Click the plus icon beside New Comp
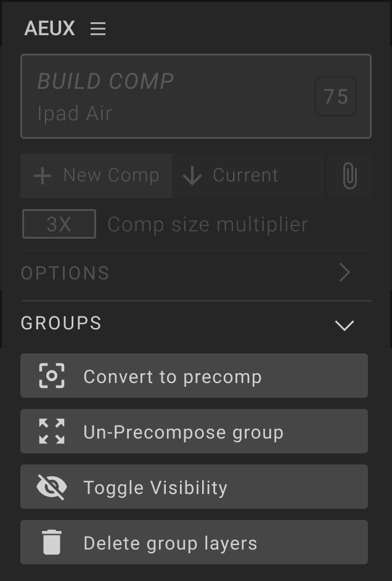Image resolution: width=392 pixels, height=581 pixels. (43, 176)
